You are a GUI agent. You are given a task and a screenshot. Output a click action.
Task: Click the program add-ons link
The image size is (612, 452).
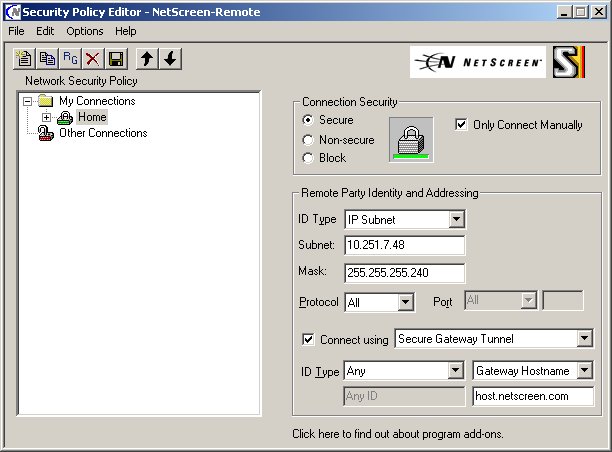398,434
